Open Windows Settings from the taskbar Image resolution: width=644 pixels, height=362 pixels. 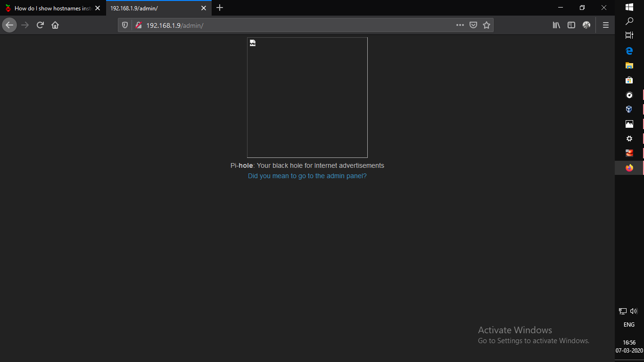coord(629,138)
